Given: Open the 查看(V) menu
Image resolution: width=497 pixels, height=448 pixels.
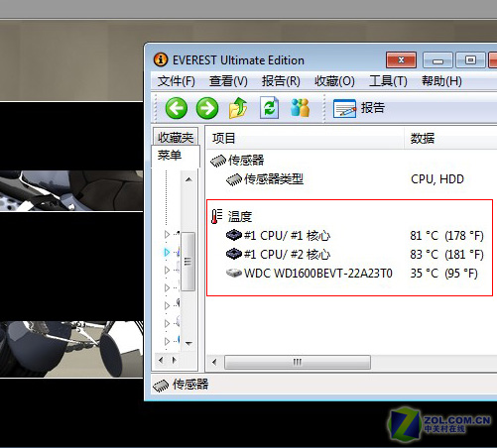Looking at the screenshot, I should (228, 81).
